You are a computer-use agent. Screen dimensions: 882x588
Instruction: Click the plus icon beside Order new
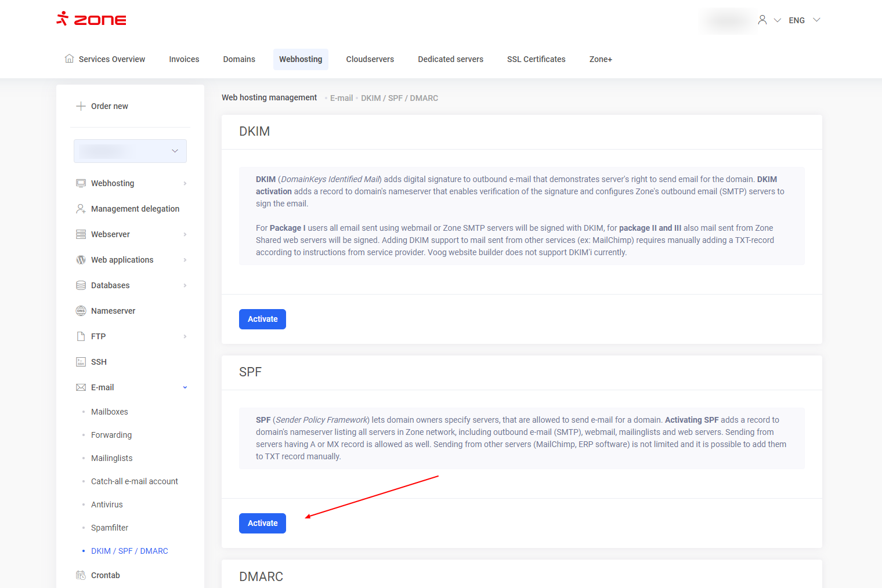click(x=81, y=106)
